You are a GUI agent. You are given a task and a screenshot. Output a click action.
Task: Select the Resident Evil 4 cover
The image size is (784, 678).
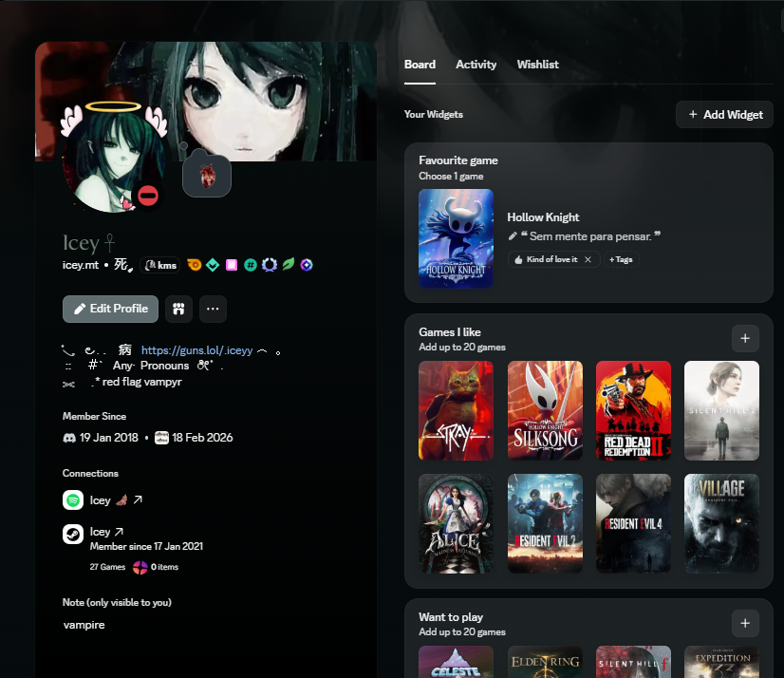pos(633,523)
